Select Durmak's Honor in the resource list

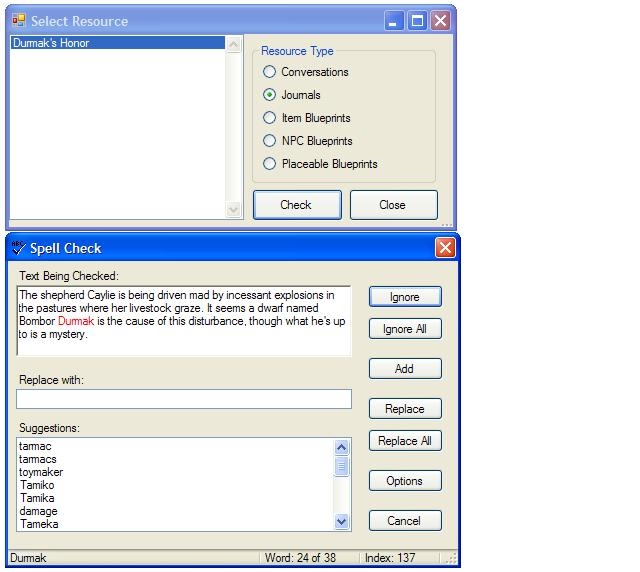tap(50, 44)
